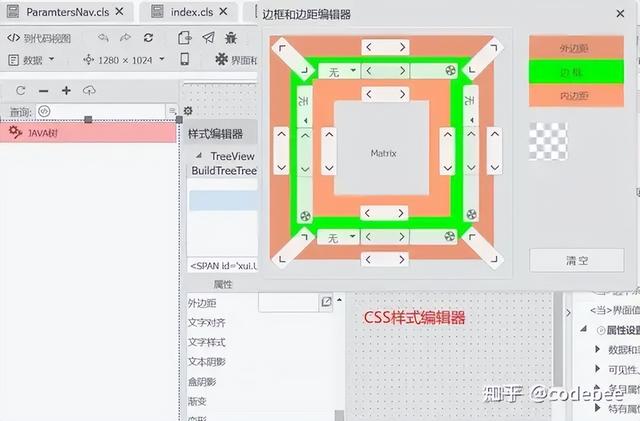Screen dimensions: 640x421
Task: Click the 外边距 value input field
Action: pyautogui.click(x=289, y=302)
